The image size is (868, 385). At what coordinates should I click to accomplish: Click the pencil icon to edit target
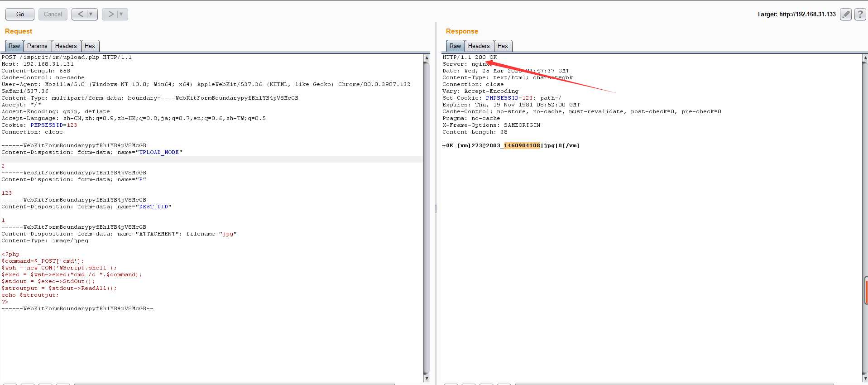point(845,14)
